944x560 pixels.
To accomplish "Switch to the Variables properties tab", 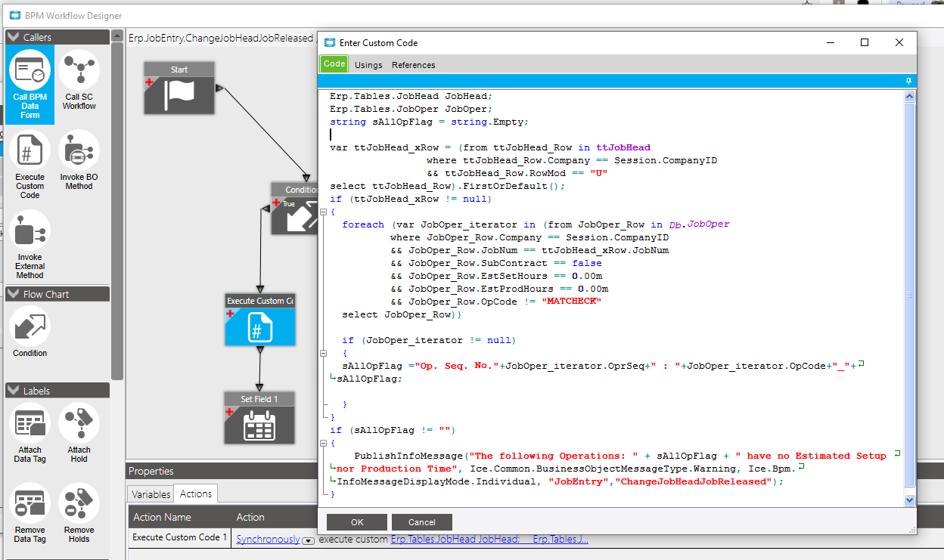I will [151, 494].
